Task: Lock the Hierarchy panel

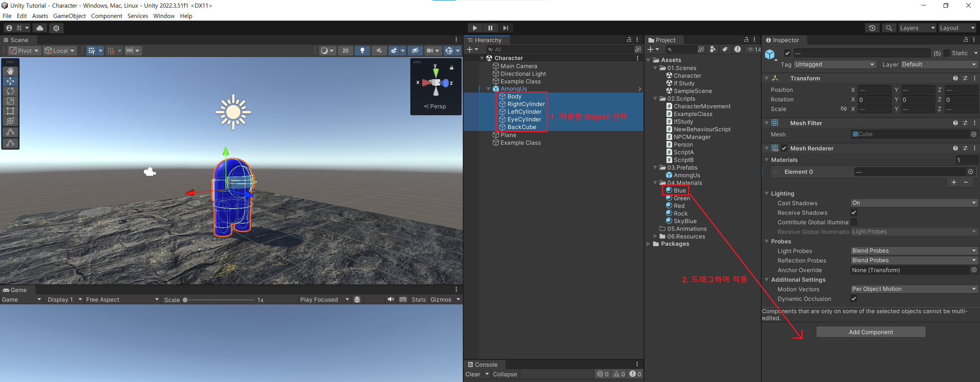Action: point(629,39)
